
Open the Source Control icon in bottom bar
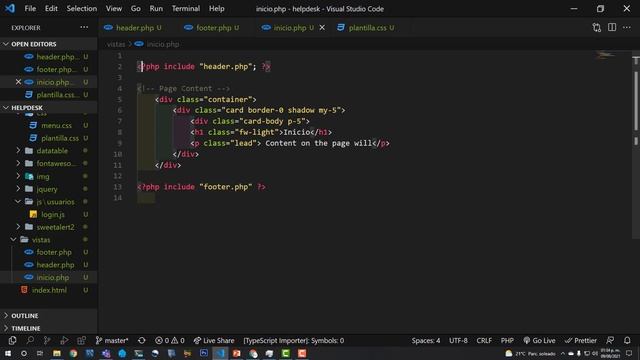(47, 340)
